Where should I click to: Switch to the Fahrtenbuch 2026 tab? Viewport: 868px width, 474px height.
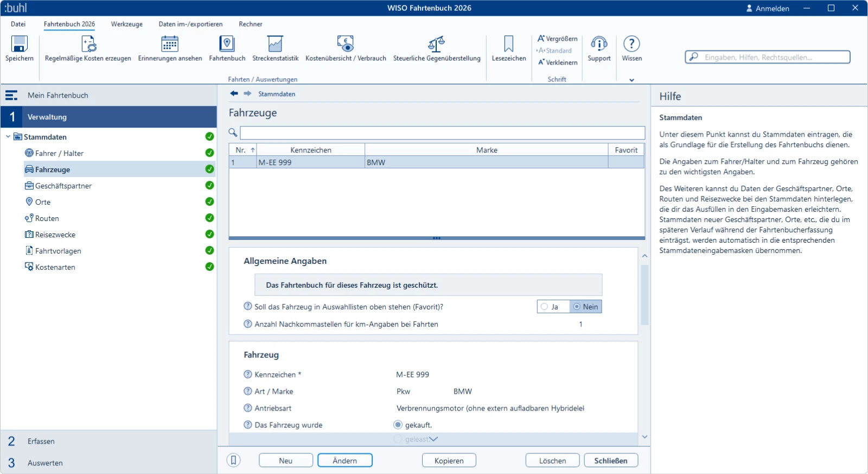click(x=69, y=24)
